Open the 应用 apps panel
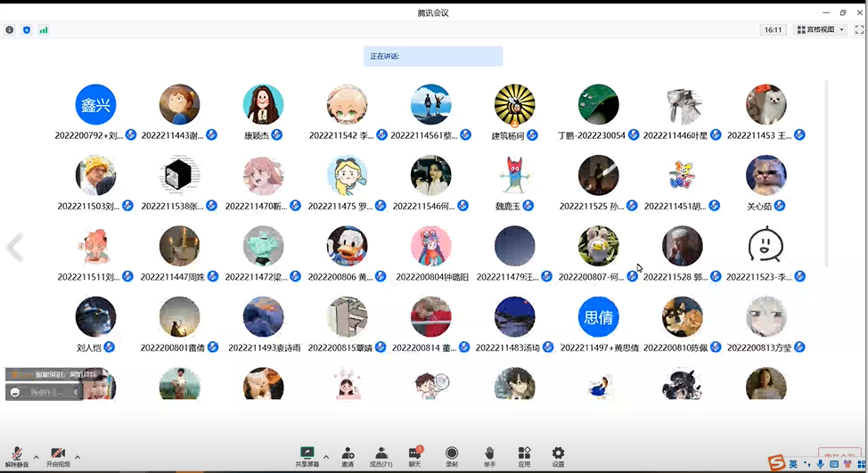 click(x=524, y=455)
